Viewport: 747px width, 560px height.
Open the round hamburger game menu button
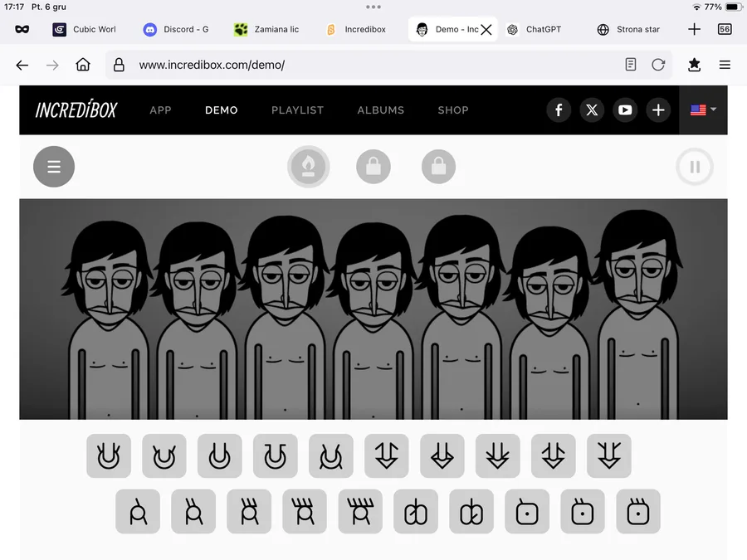click(x=54, y=167)
